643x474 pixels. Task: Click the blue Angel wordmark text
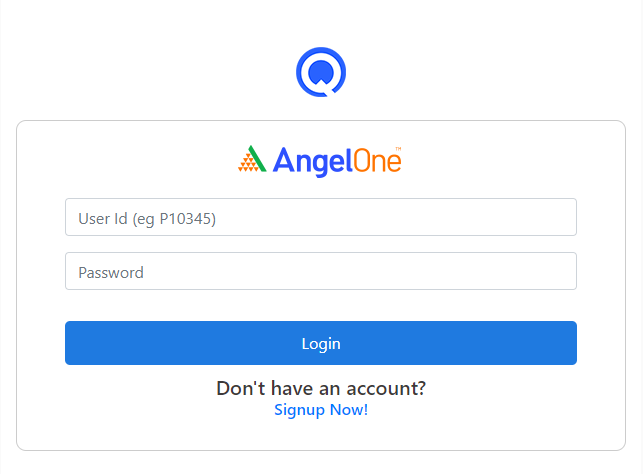312,162
